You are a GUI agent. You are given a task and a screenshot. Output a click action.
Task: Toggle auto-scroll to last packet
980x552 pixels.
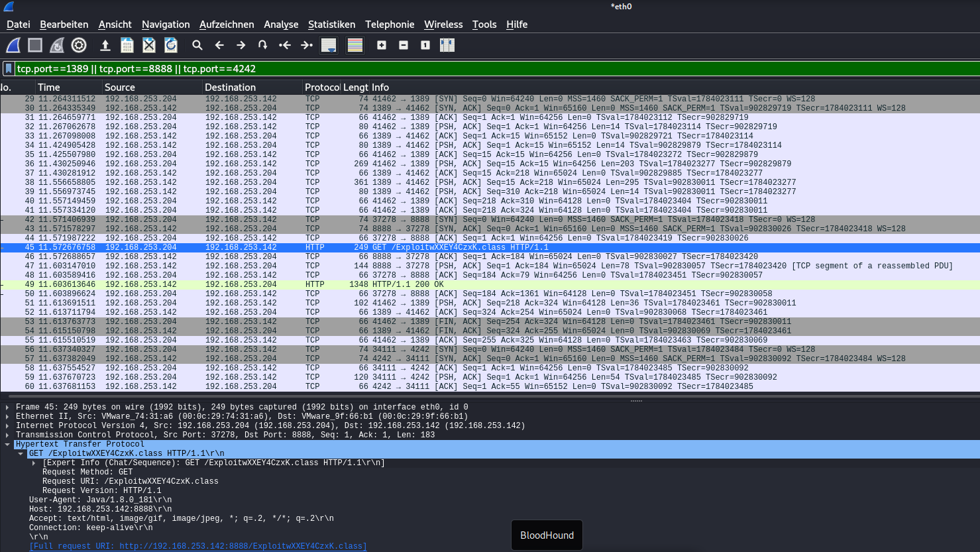[x=329, y=45]
